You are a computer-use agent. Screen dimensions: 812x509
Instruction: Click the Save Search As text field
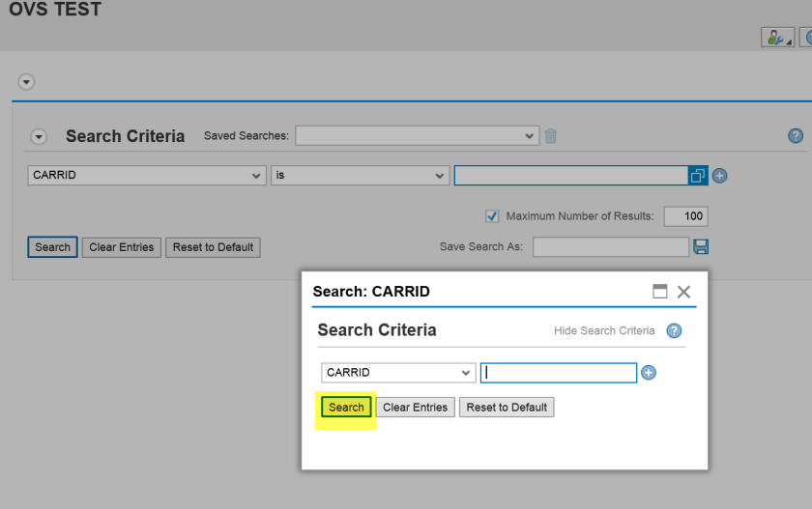(x=610, y=247)
